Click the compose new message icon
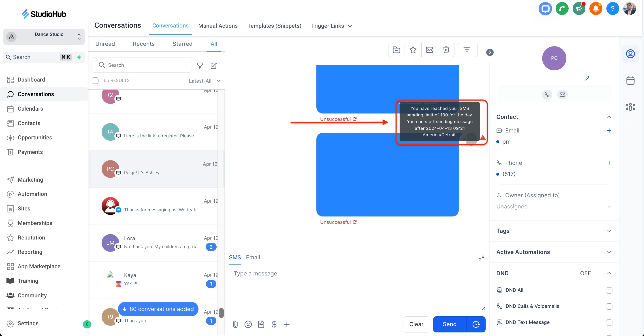 (x=213, y=65)
